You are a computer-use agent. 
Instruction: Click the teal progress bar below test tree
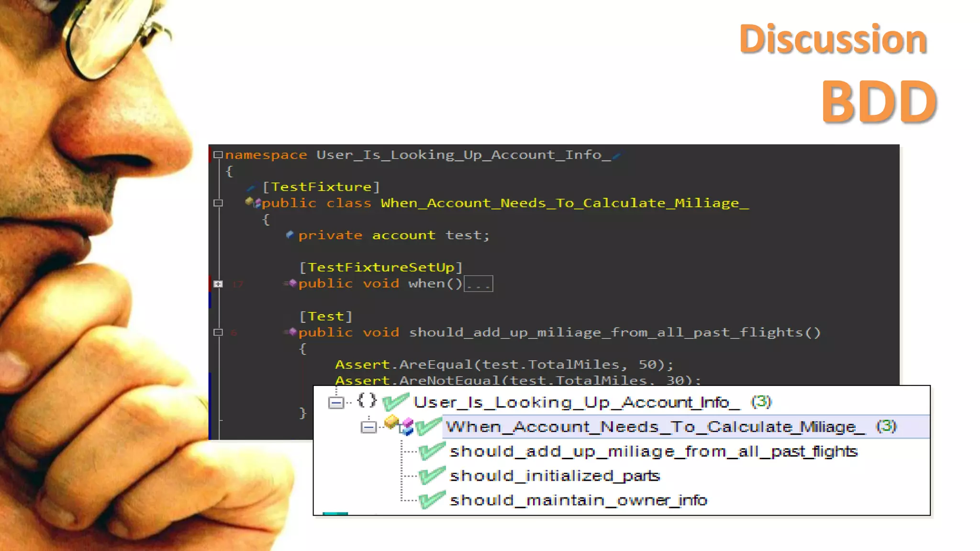point(335,514)
